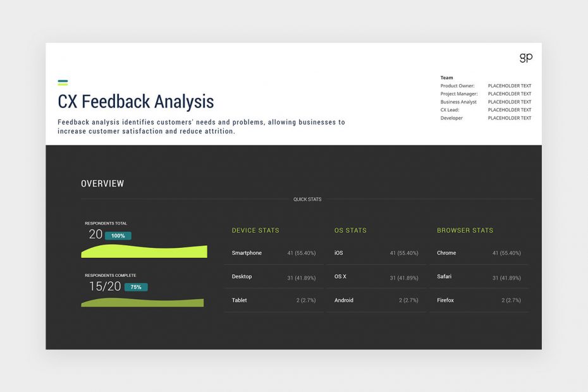Click placeholder text next to Developer

tap(509, 118)
